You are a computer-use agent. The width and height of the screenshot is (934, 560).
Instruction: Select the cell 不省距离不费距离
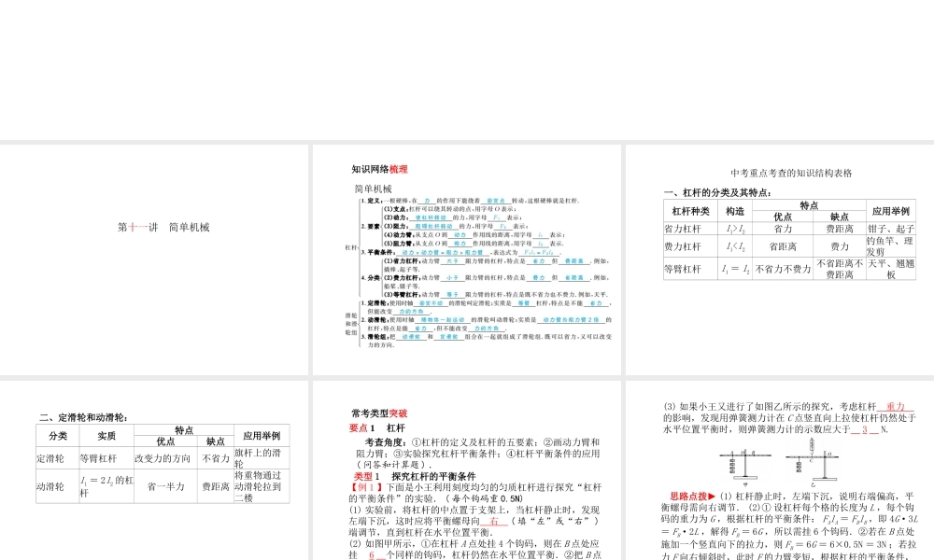pos(840,269)
